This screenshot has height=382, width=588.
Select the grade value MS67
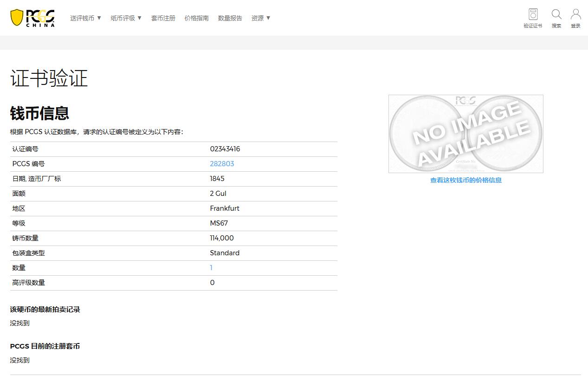[x=219, y=223]
